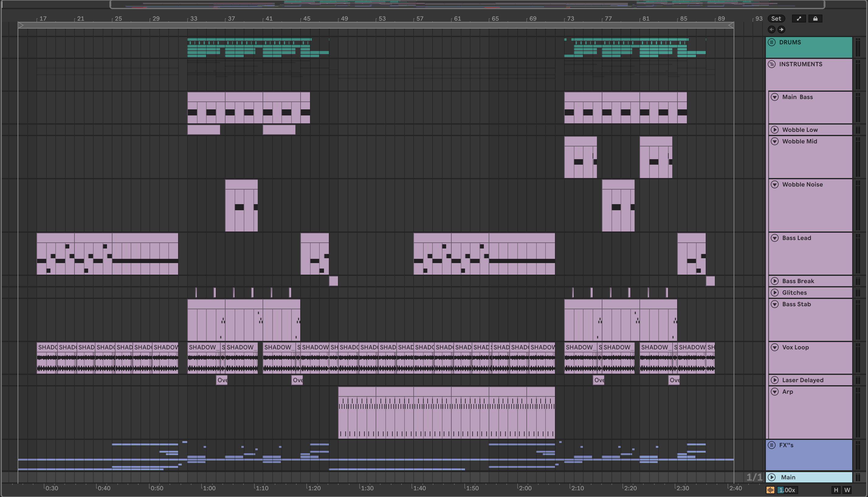Click bar 49 on the timeline ruler
868x497 pixels.
344,19
